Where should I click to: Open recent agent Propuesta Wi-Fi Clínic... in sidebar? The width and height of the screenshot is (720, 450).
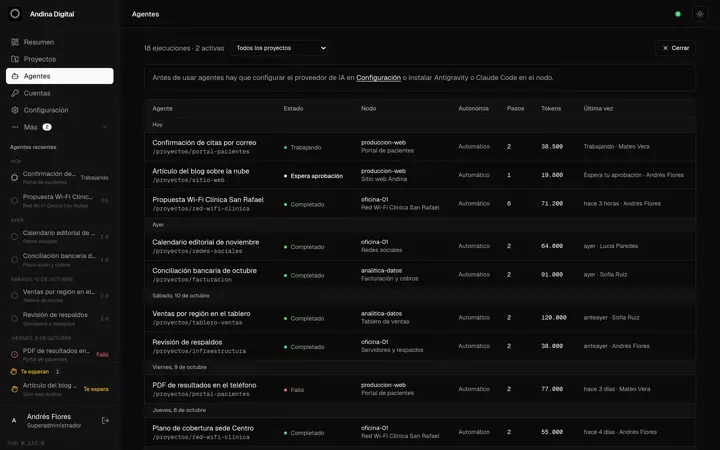60,201
